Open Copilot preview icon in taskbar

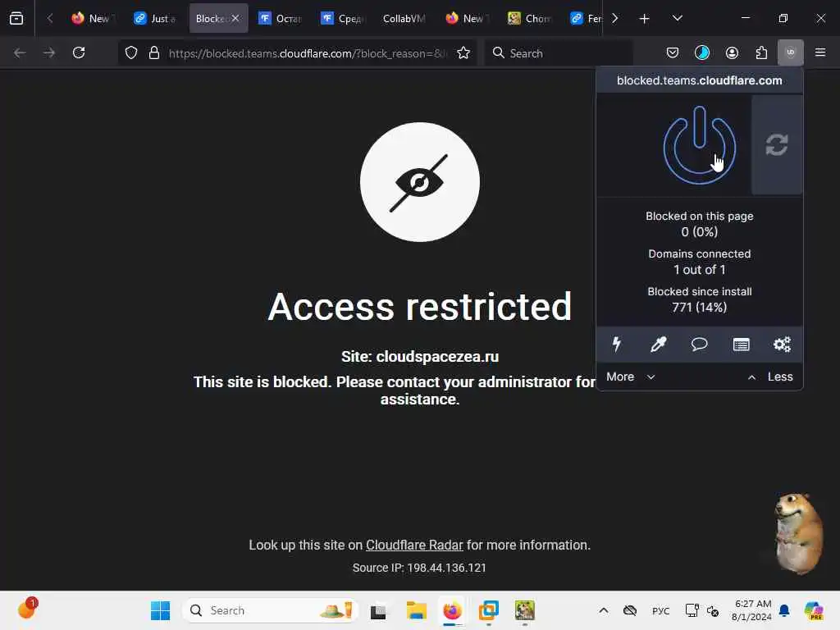pyautogui.click(x=814, y=610)
